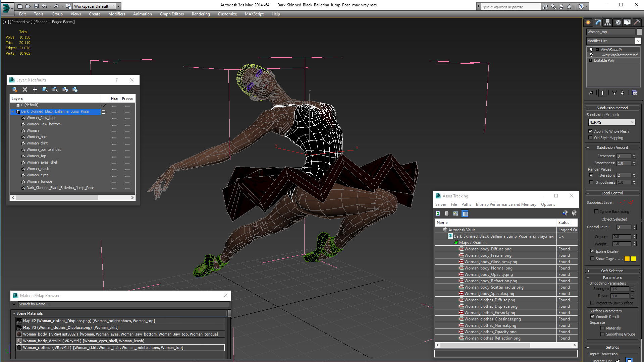
Task: Click the object color swatch next to Woman_top
Action: tap(639, 32)
